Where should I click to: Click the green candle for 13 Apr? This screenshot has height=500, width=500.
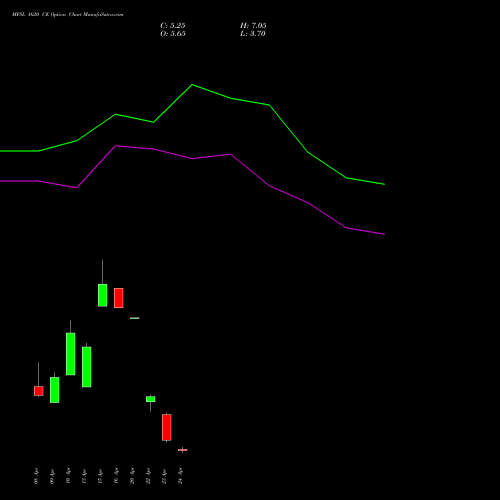pyautogui.click(x=87, y=367)
